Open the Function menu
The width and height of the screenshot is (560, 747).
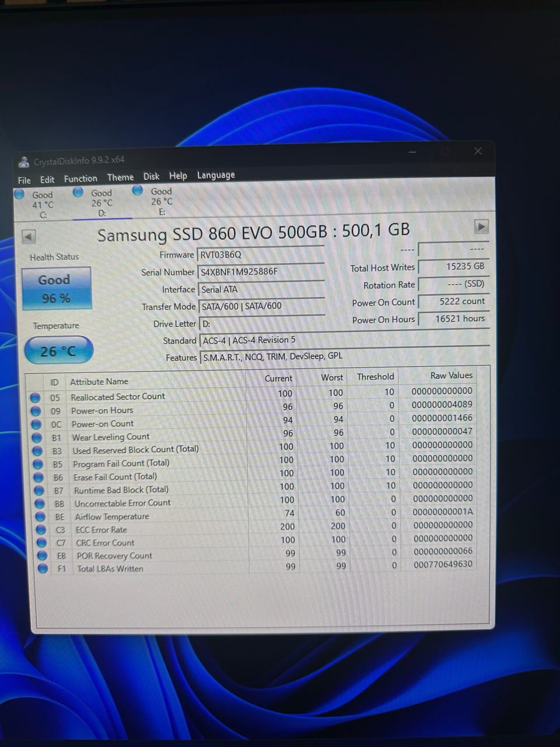pos(80,179)
